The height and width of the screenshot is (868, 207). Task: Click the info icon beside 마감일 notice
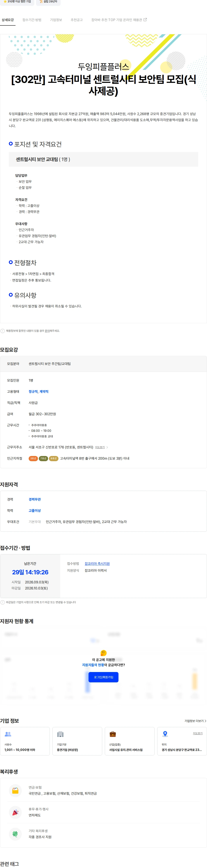tap(3, 602)
